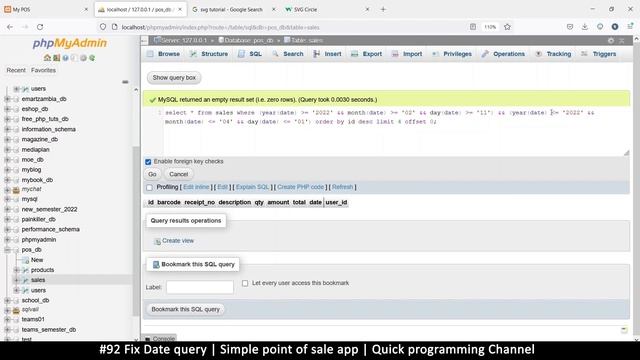This screenshot has height=360, width=640.
Task: Expand the emartzambia_db database node
Action: coord(7,99)
